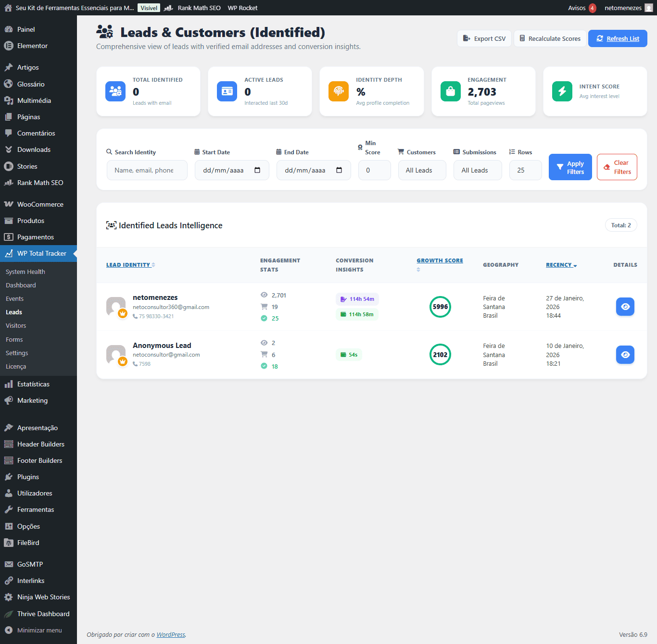This screenshot has height=644, width=657.
Task: View details eye button for netomenezes
Action: click(625, 307)
